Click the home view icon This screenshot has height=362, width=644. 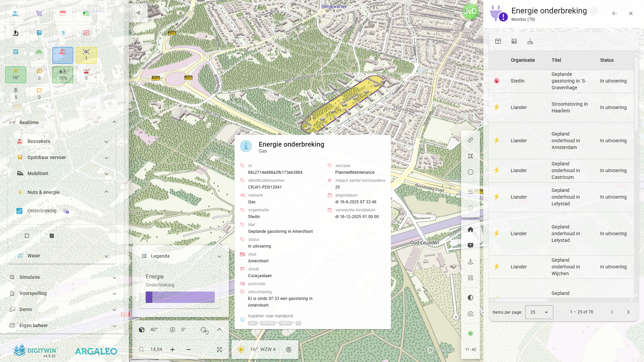tap(470, 229)
